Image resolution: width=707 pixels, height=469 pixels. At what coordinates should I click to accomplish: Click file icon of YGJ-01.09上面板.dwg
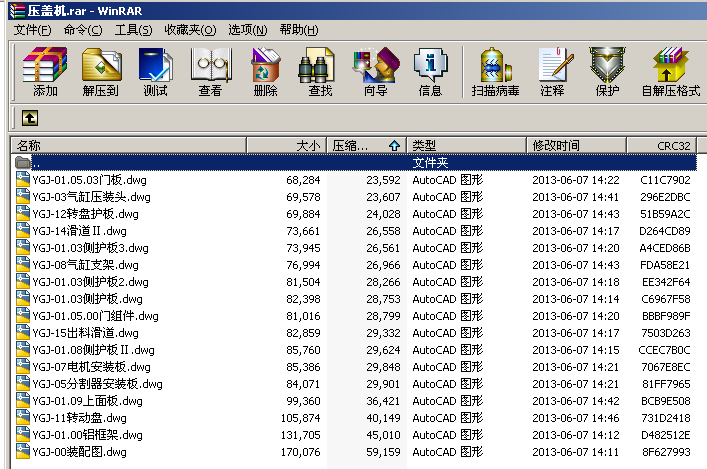tap(23, 400)
